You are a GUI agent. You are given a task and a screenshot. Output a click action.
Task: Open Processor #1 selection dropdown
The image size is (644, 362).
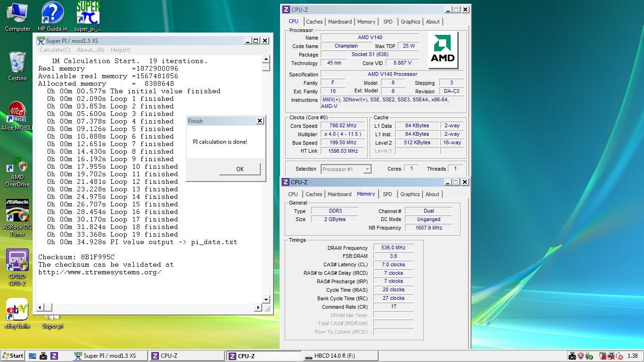pyautogui.click(x=346, y=169)
